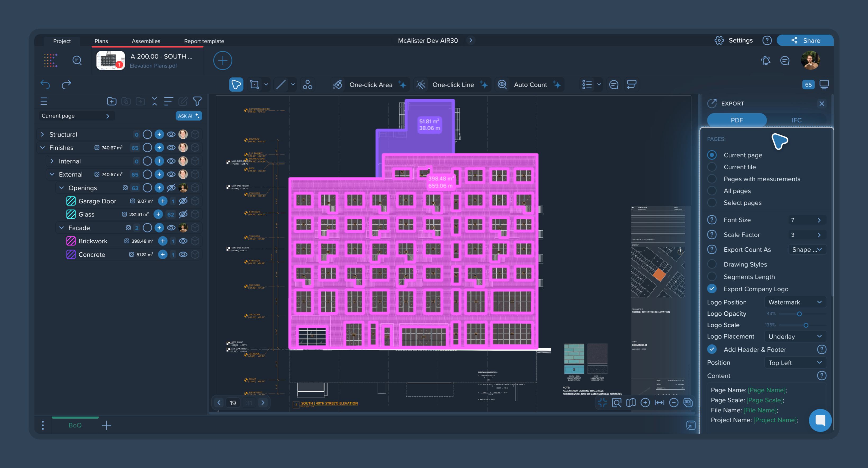Expand the Structural group
Screen dimensions: 868x468
pos(43,134)
